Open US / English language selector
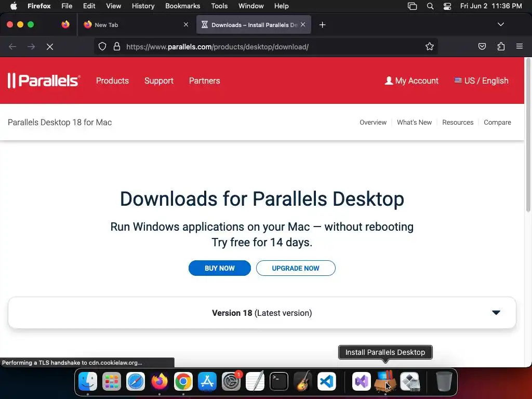The height and width of the screenshot is (399, 532). pos(482,81)
